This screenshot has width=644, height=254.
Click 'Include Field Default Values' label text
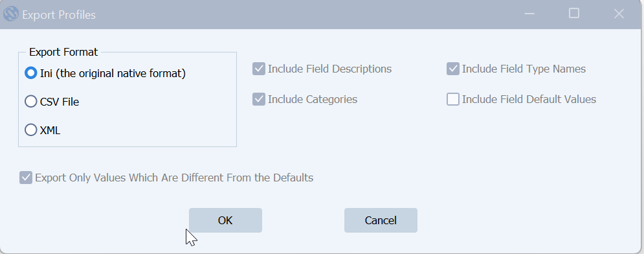529,99
